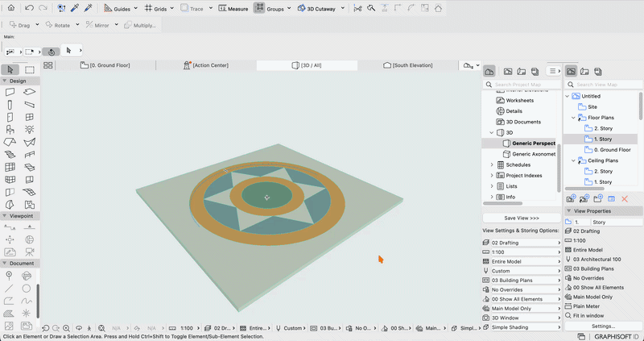The height and width of the screenshot is (341, 644).
Task: Select the Arrow tool in the toolbox
Action: click(10, 70)
